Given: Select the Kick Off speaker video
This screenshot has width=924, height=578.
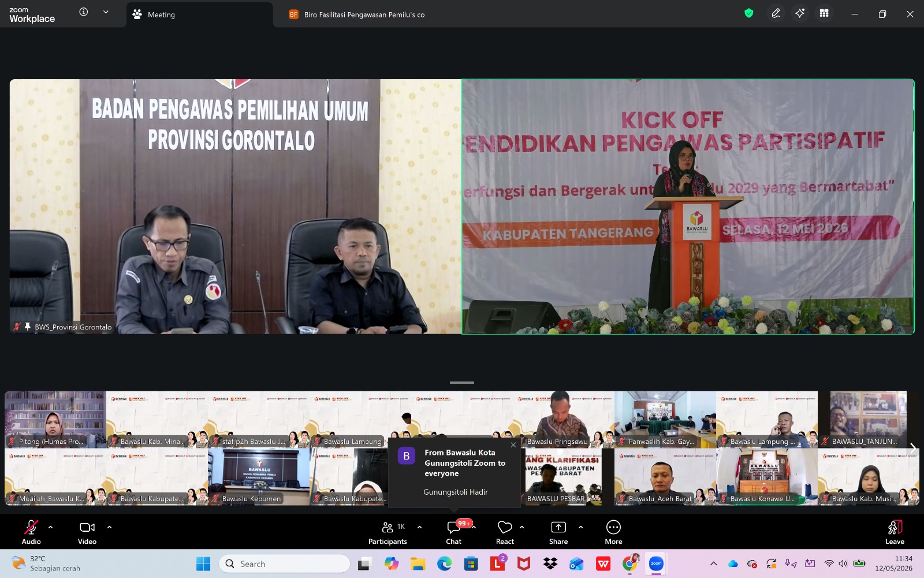Looking at the screenshot, I should [x=688, y=206].
